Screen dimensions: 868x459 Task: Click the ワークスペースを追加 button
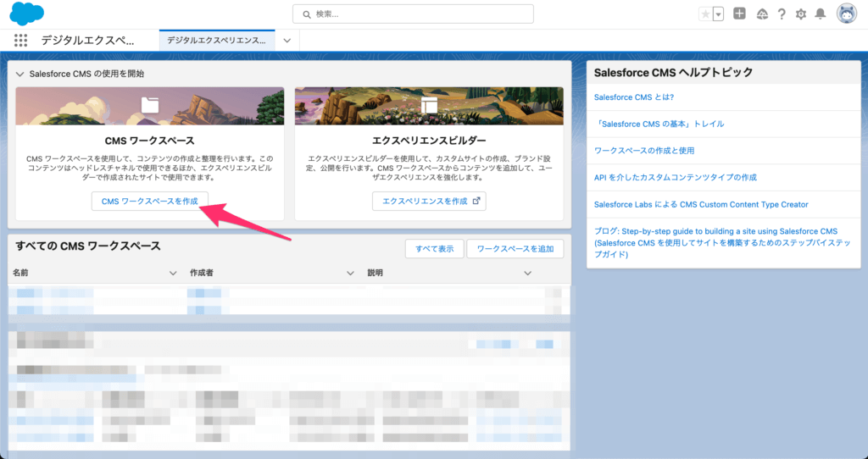(515, 248)
